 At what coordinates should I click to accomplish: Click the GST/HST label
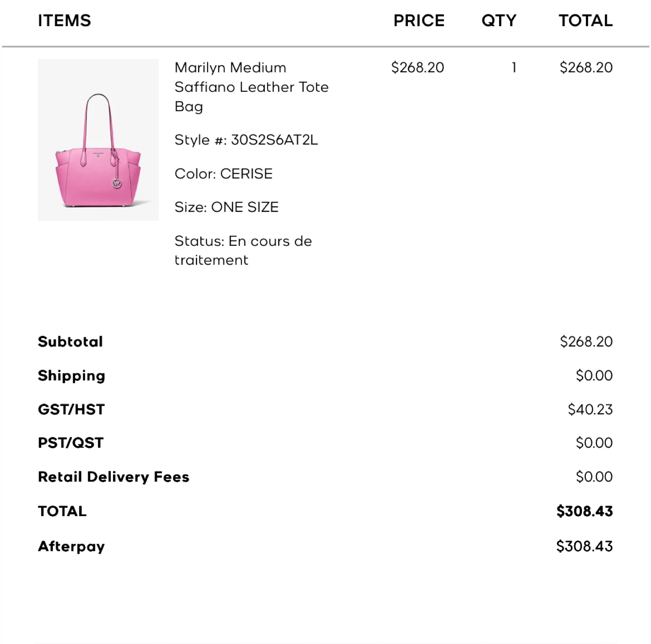[x=71, y=409]
